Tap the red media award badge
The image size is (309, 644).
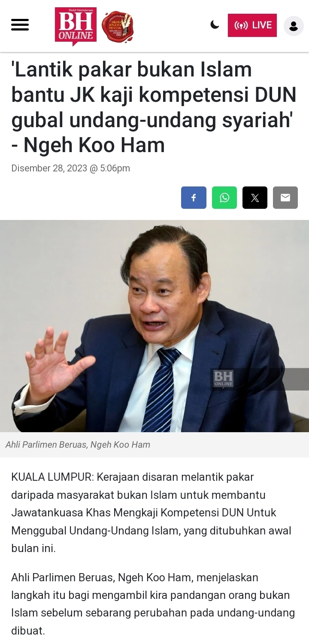(118, 27)
